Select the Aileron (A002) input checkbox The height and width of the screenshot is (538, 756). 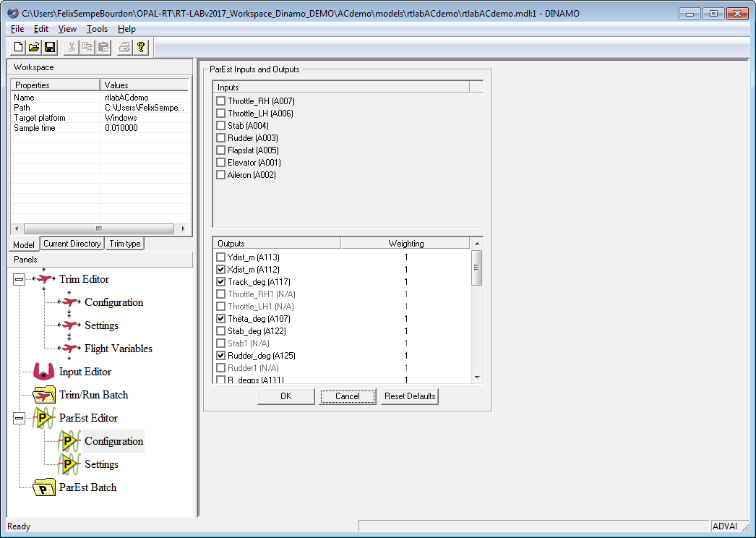pyautogui.click(x=221, y=175)
